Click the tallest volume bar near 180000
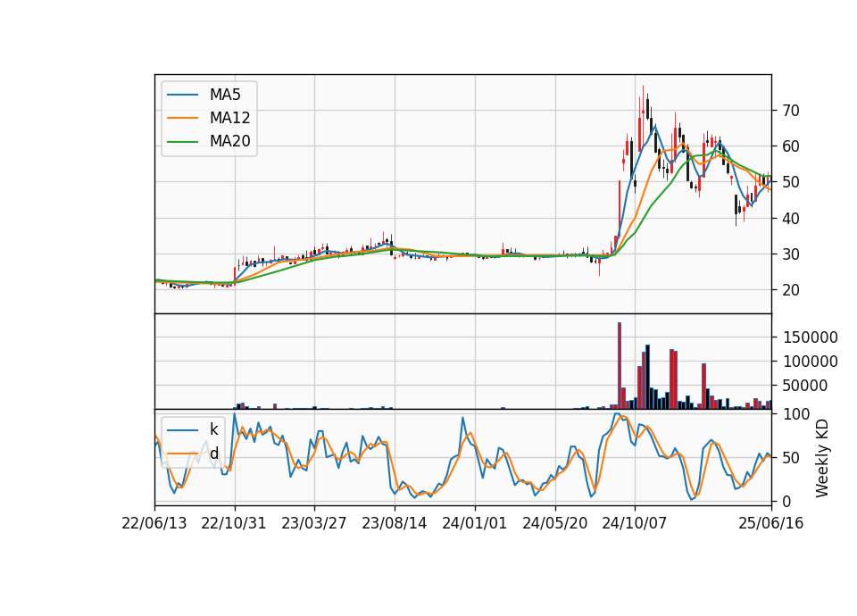The image size is (857, 616). pyautogui.click(x=620, y=366)
